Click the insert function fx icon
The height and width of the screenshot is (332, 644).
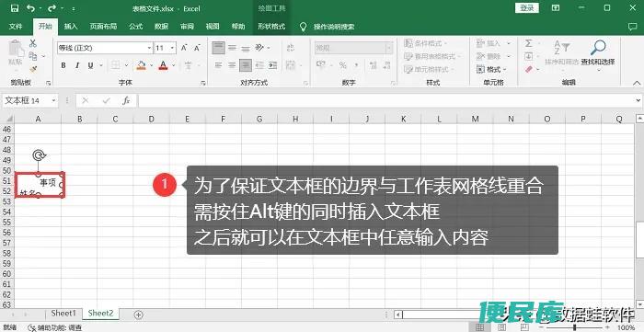tap(126, 100)
